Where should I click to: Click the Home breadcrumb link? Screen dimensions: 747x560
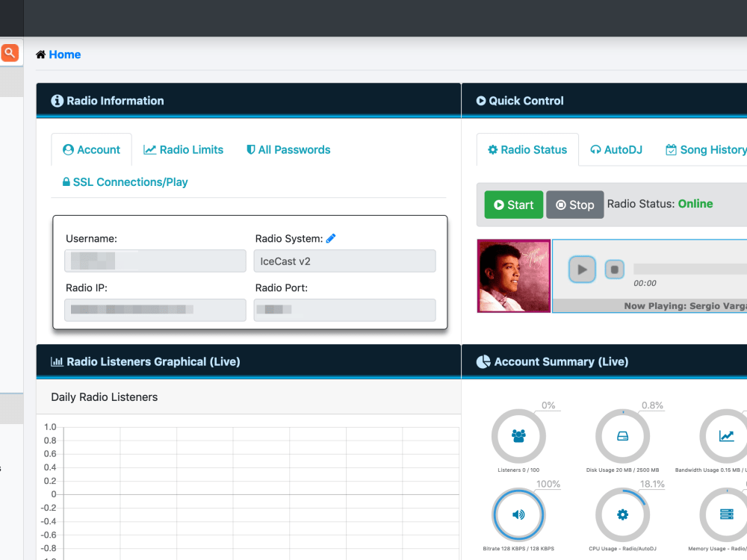(63, 54)
